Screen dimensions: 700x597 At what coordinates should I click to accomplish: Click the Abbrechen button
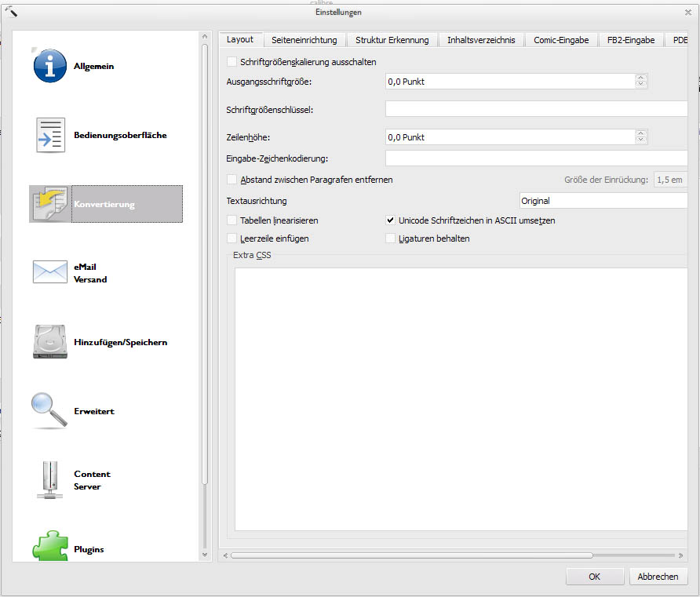point(658,577)
